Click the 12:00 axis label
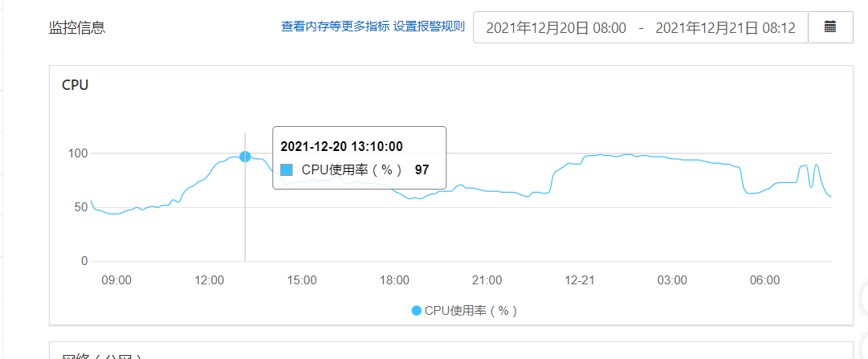The width and height of the screenshot is (868, 359). coord(209,280)
